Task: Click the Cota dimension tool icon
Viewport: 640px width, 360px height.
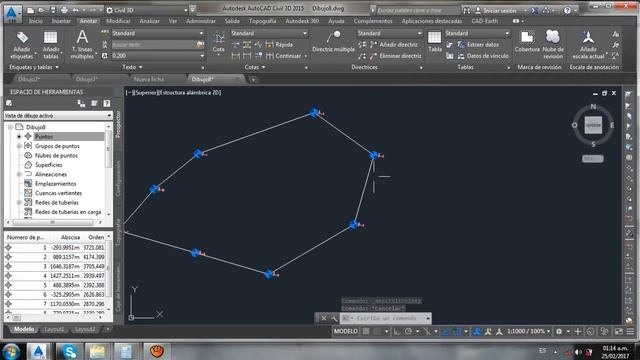Action: (x=219, y=38)
